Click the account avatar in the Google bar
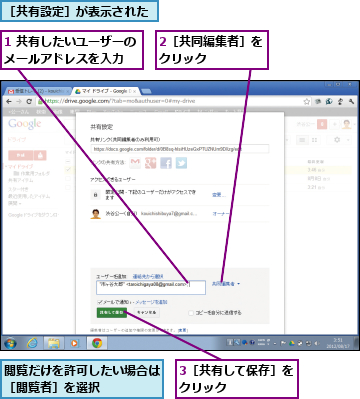Screen dimensions: 360x399 tap(347, 124)
